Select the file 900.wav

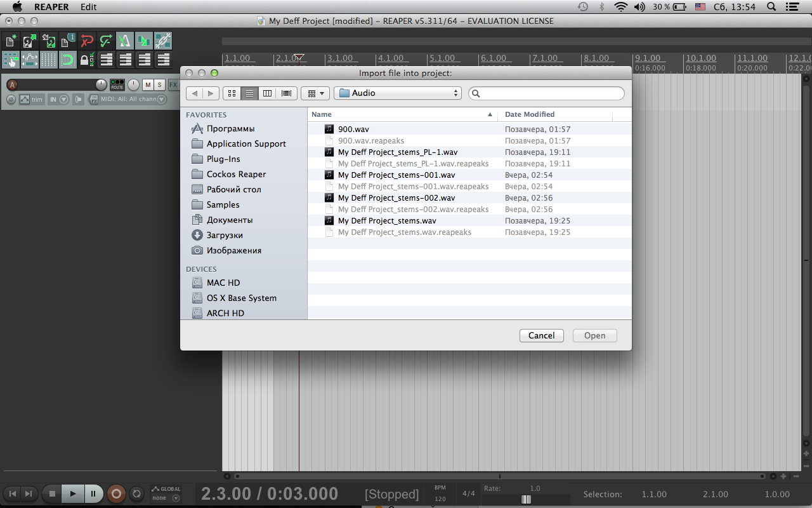(x=469, y=129)
